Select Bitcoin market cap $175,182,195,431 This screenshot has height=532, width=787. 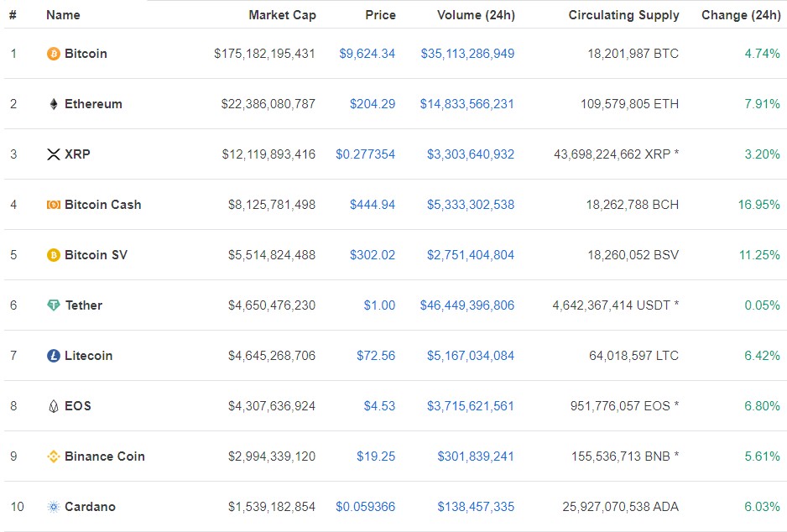264,54
